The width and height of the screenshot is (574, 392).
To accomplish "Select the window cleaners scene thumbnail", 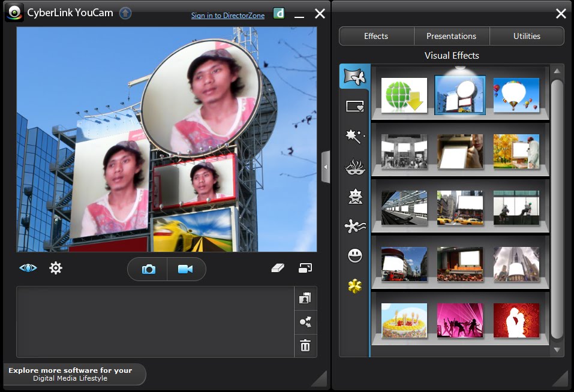I will point(516,208).
